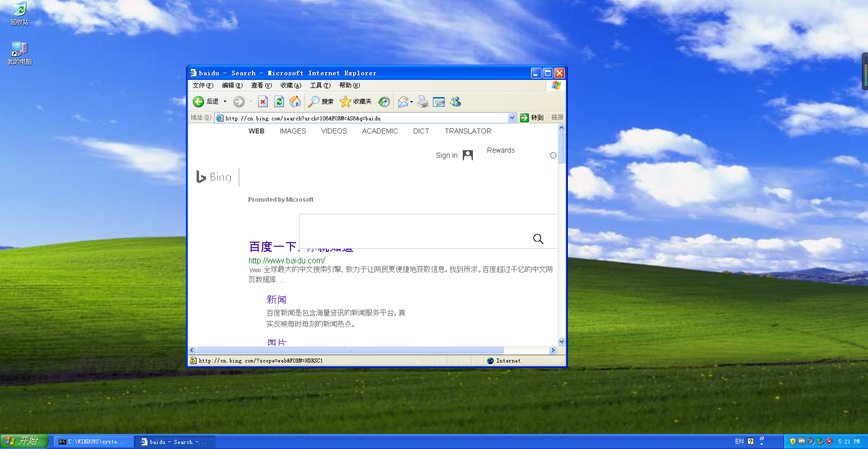Image resolution: width=868 pixels, height=449 pixels.
Task: Click the horizontal scrollbar right arrow
Action: pos(553,350)
